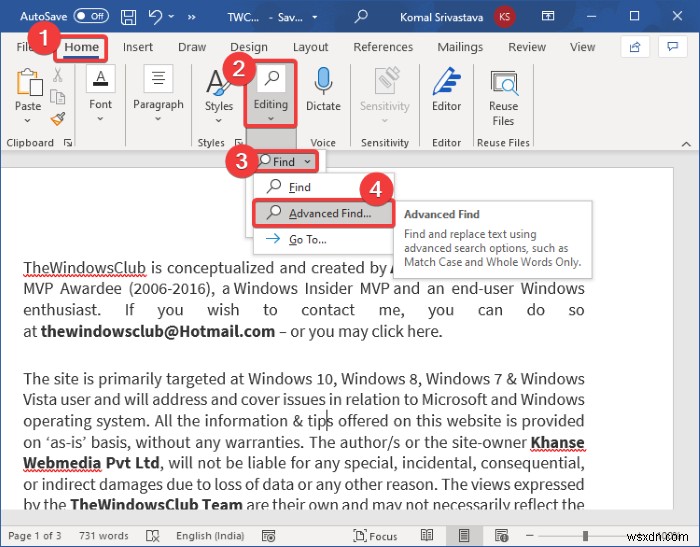This screenshot has height=547, width=700.
Task: Open the Reuse Files button
Action: 503,97
